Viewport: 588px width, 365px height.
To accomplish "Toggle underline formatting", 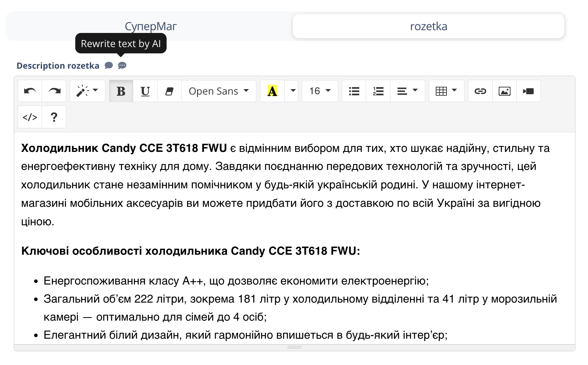I will (145, 91).
